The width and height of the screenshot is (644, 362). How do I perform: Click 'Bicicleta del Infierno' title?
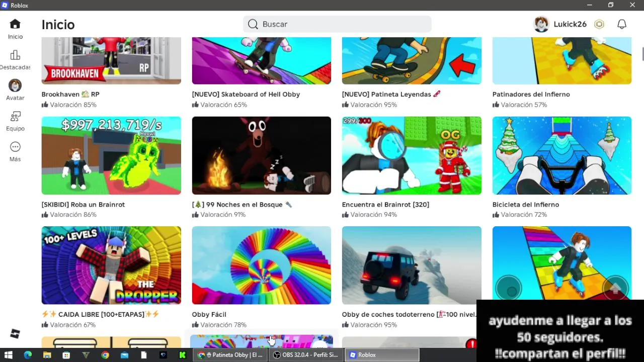pyautogui.click(x=526, y=205)
